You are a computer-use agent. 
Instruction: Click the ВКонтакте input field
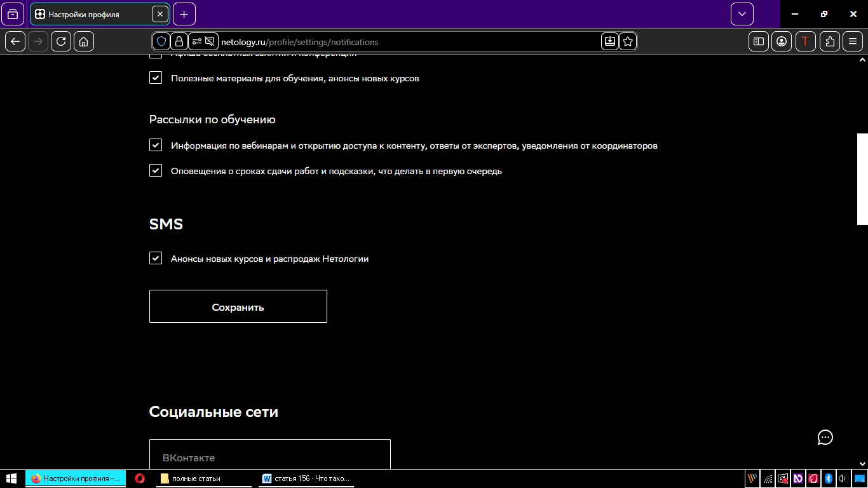pos(269,456)
